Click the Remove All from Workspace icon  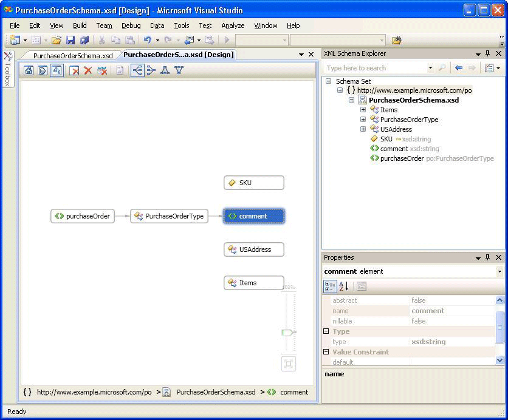point(101,70)
